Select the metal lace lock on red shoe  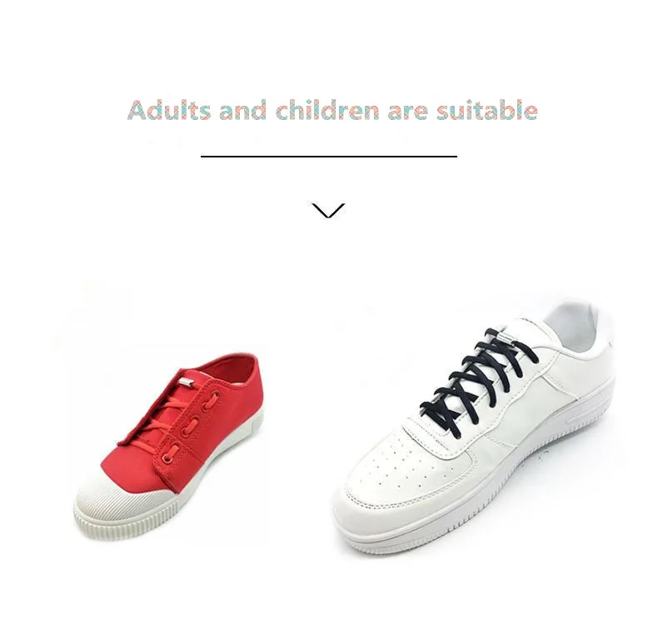pyautogui.click(x=185, y=382)
